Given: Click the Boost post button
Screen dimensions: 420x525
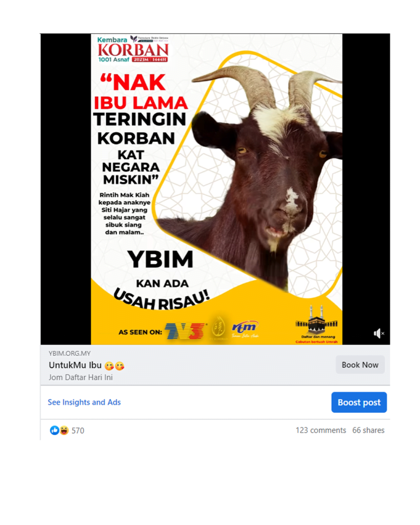Looking at the screenshot, I should click(x=359, y=402).
